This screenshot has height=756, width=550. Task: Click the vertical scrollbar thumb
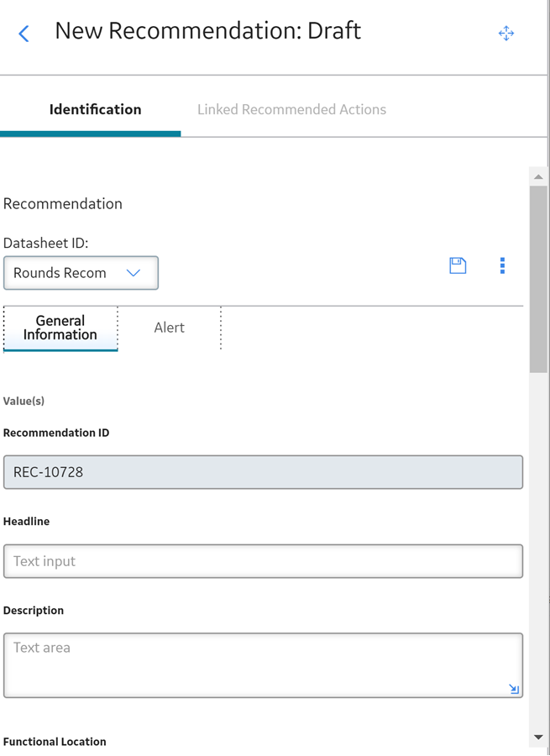pyautogui.click(x=538, y=280)
